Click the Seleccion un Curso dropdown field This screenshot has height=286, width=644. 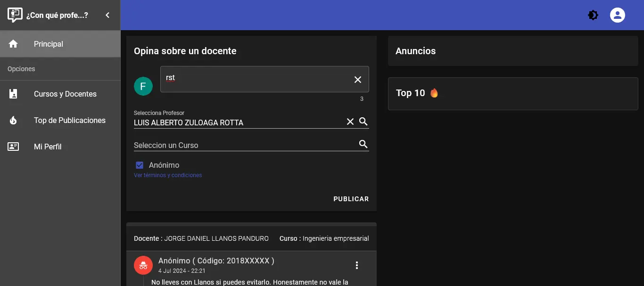pyautogui.click(x=245, y=145)
